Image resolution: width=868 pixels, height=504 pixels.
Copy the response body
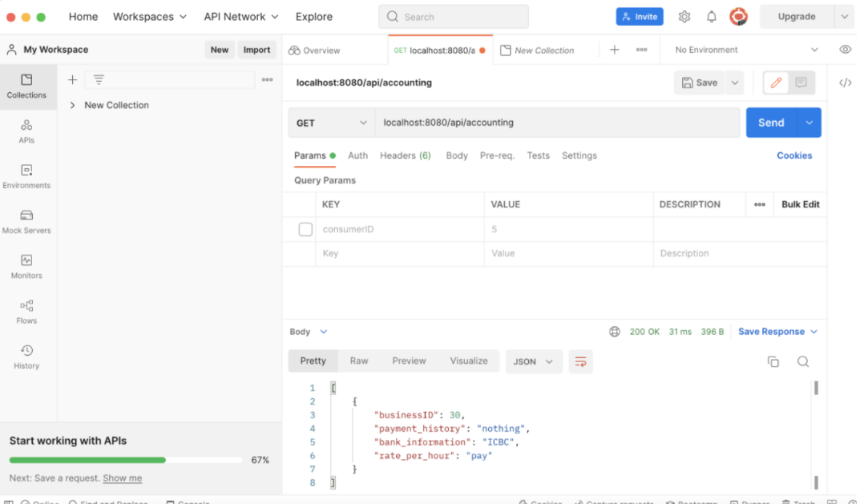(x=773, y=361)
